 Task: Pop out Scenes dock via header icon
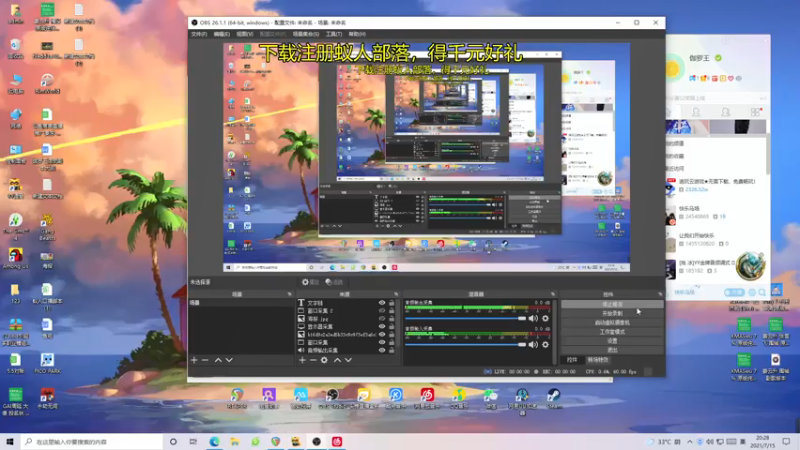[289, 294]
